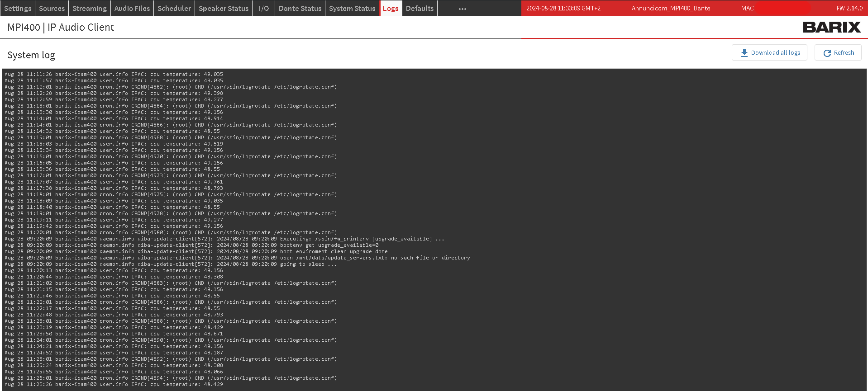This screenshot has width=868, height=391.
Task: View the Speaker Status tab
Action: pos(223,8)
